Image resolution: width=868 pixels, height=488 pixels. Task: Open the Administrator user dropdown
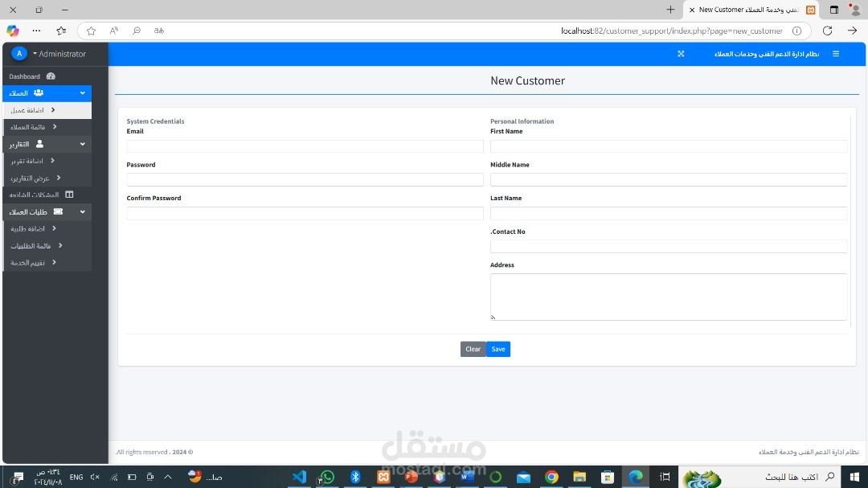tap(59, 54)
